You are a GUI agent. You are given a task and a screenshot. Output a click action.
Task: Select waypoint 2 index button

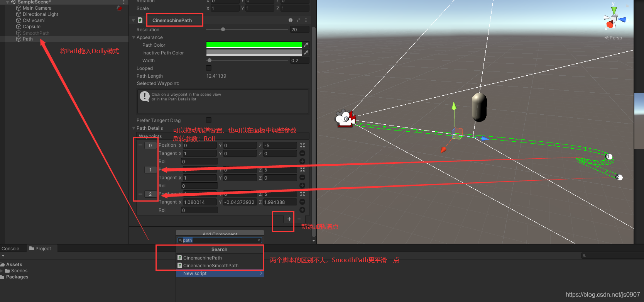coord(150,194)
